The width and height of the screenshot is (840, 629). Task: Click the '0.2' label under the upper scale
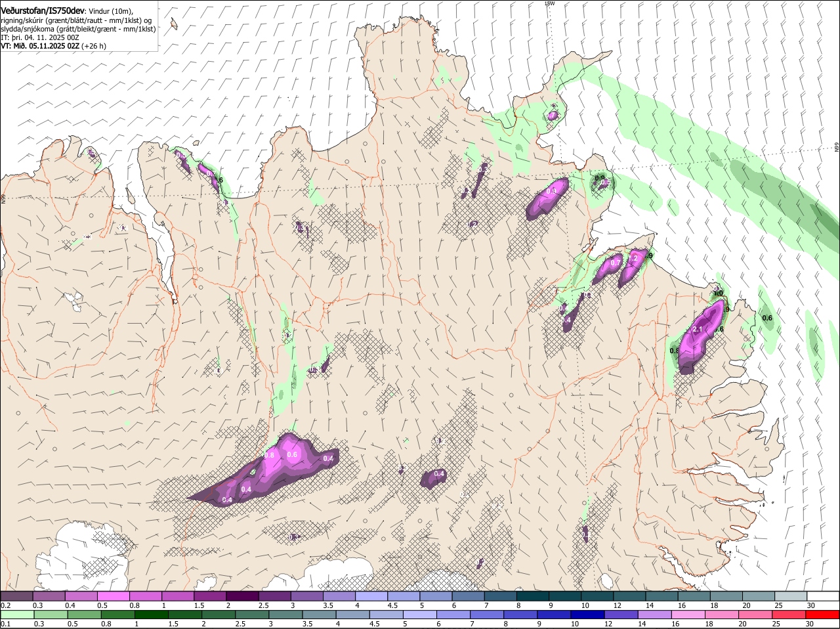[x=5, y=605]
